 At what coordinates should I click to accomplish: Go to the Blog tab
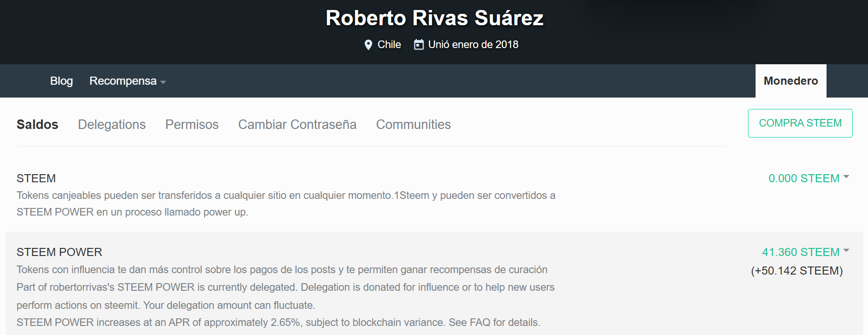coord(61,81)
